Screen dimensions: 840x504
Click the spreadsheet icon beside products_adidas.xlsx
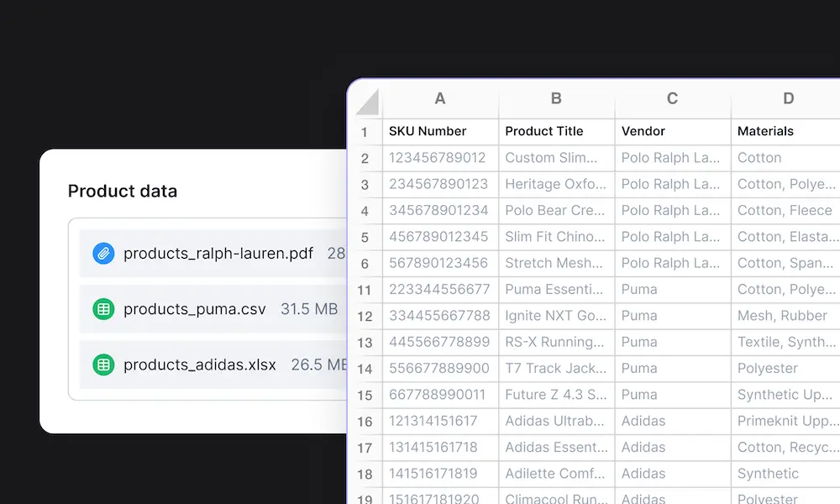[103, 365]
